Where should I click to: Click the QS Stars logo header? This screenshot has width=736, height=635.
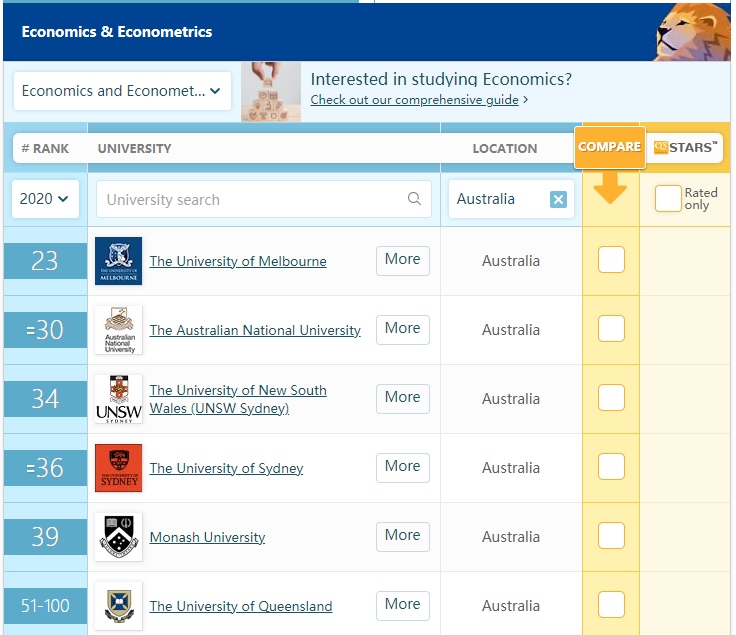point(685,148)
